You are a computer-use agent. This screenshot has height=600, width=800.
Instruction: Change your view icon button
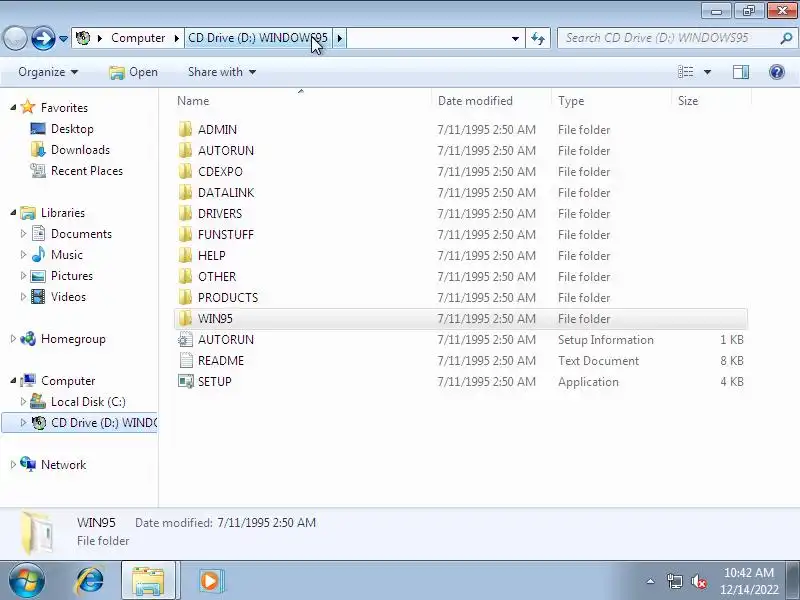686,72
